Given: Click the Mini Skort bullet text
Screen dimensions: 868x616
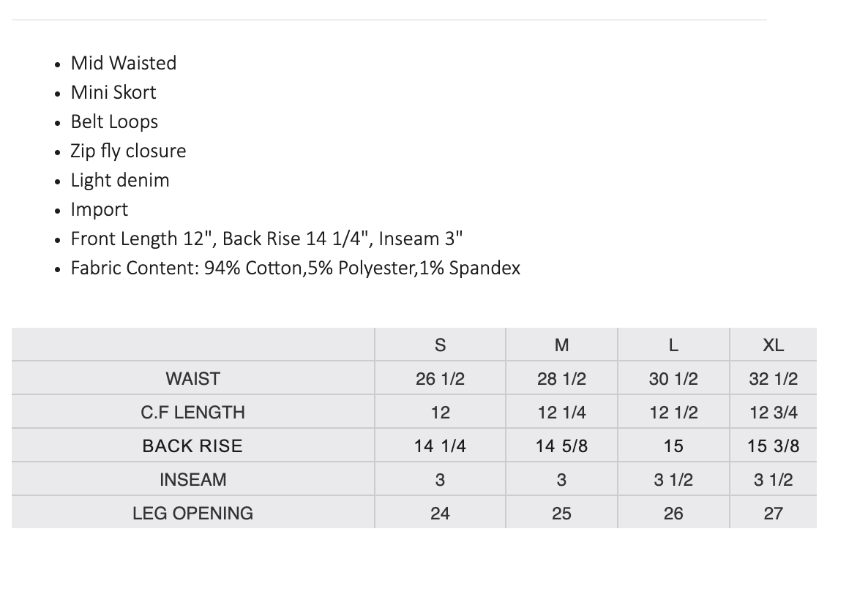Looking at the screenshot, I should [x=113, y=92].
